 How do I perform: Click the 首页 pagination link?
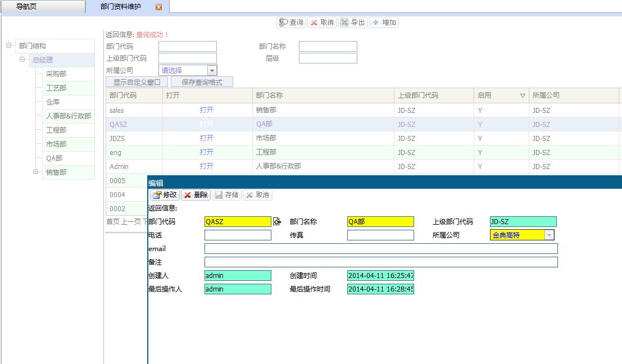tap(113, 222)
